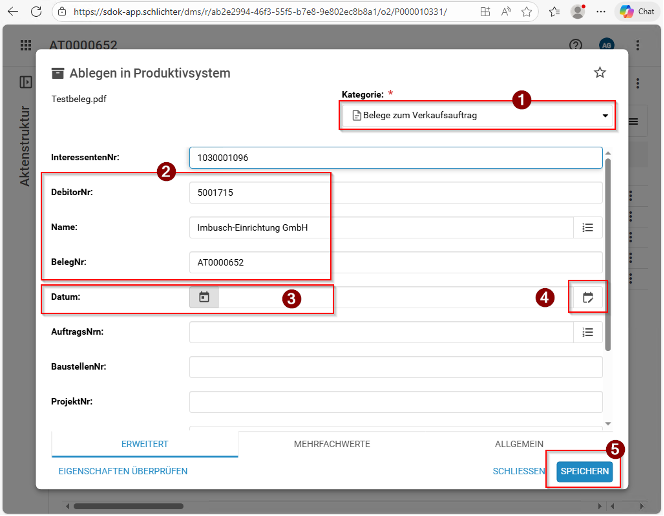The height and width of the screenshot is (516, 664).
Task: Switch to the MEHRFACHWERTE tab
Action: pos(332,444)
